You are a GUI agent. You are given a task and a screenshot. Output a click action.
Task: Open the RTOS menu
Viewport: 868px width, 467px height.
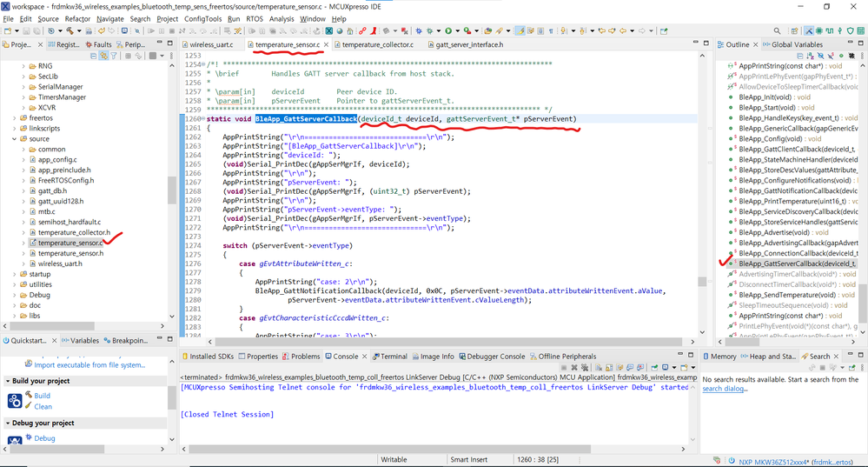(255, 19)
